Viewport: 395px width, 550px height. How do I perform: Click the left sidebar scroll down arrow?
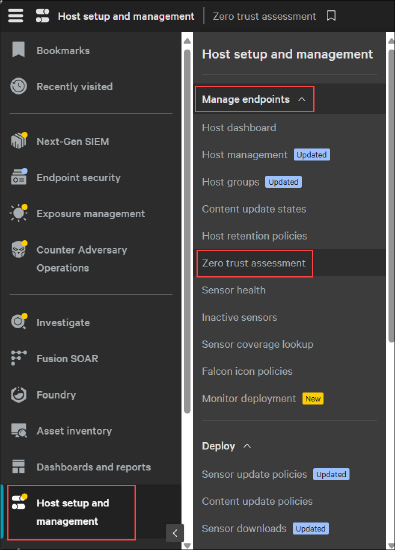coord(187,545)
